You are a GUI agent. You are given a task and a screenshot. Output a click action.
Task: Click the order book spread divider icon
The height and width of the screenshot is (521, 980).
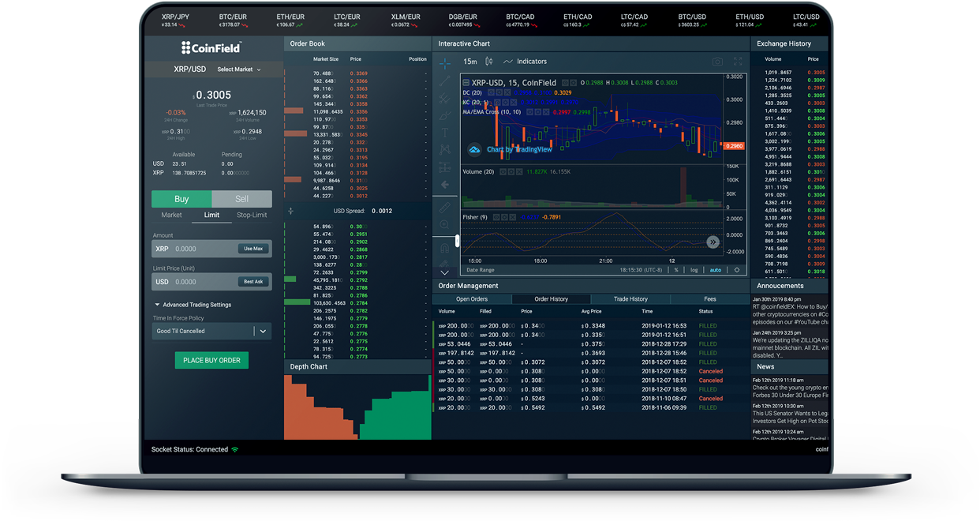tap(290, 211)
